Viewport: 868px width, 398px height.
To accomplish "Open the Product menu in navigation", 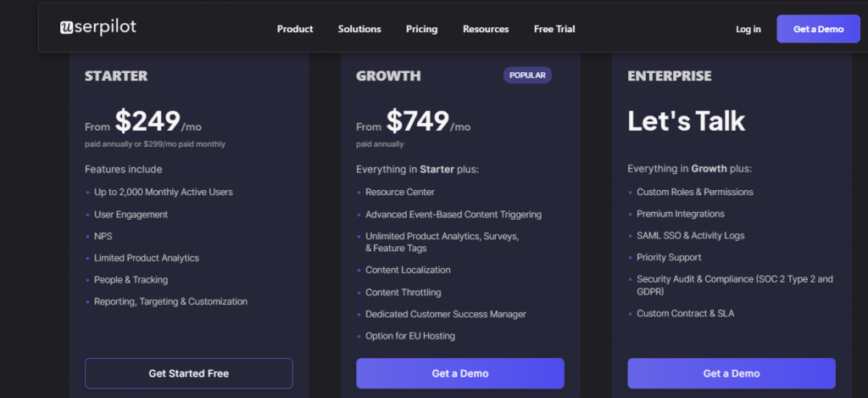I will (x=295, y=29).
